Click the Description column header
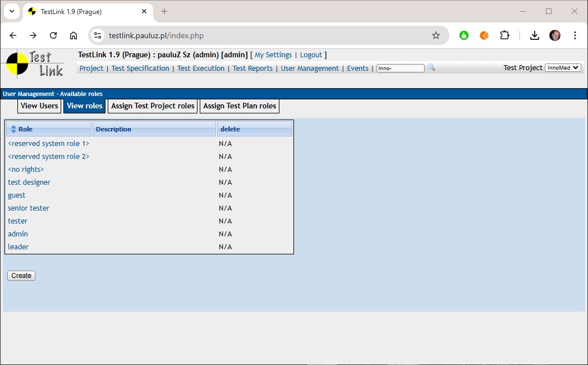Image resolution: width=588 pixels, height=365 pixels. click(113, 129)
